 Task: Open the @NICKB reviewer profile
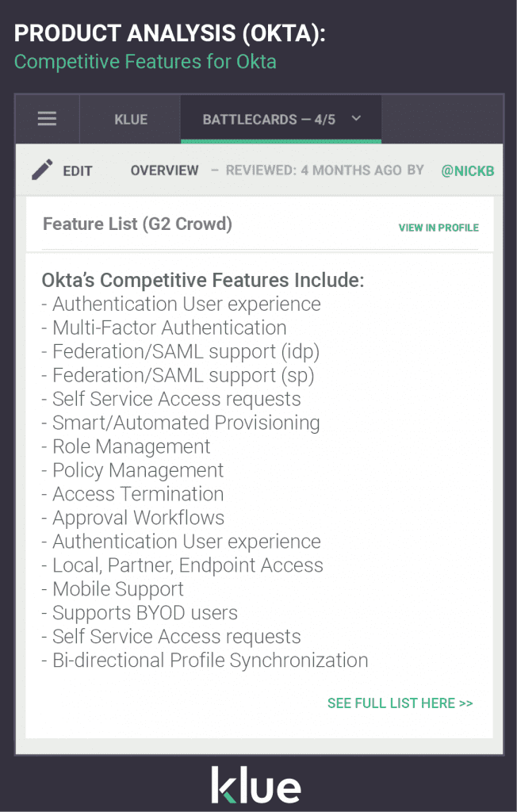point(467,170)
